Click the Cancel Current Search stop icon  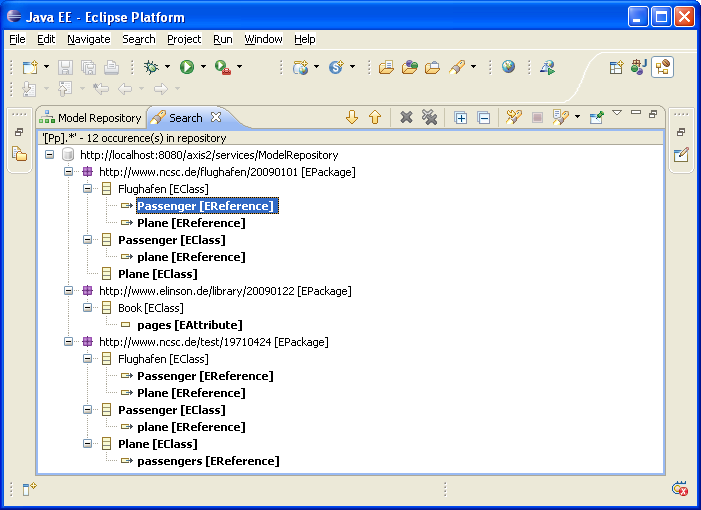537,118
